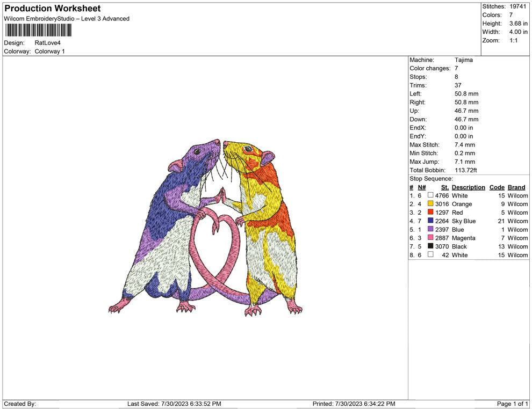Click the 'Sky Blue' description text
Viewport: 532px width, 409px height.
(x=464, y=221)
